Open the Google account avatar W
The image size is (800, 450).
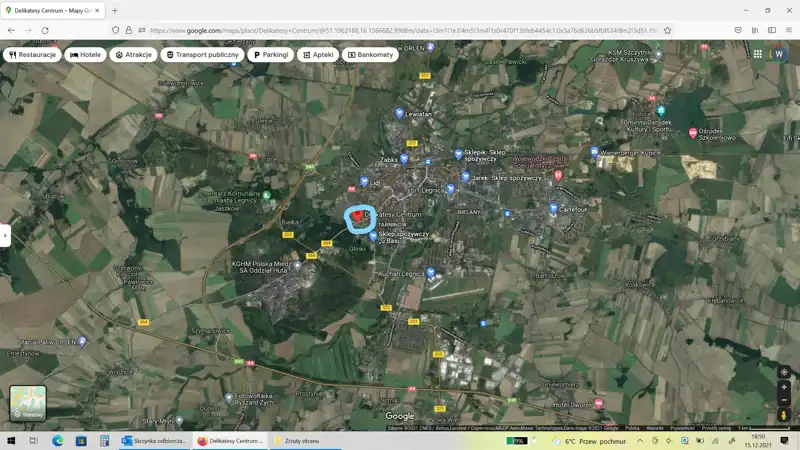coord(779,54)
